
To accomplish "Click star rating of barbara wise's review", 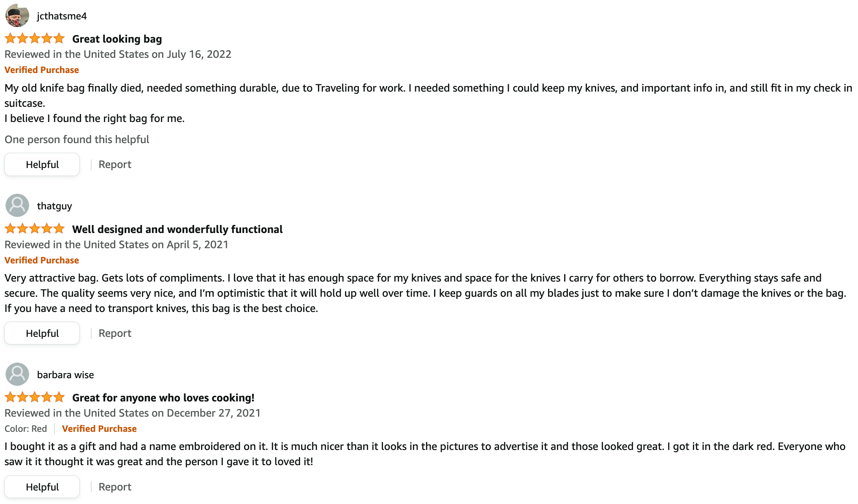I will [35, 397].
